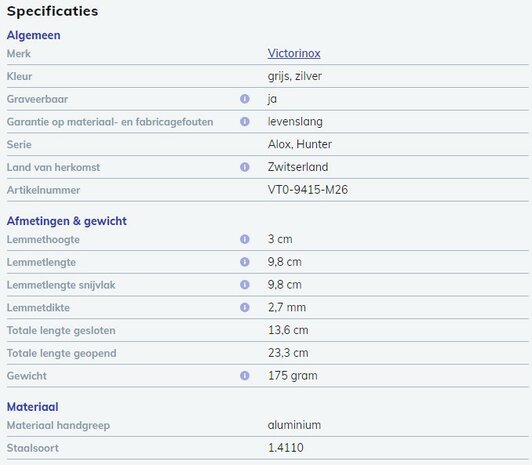Click the info icon next to Lemmetlengte
532x465 pixels.
[245, 262]
